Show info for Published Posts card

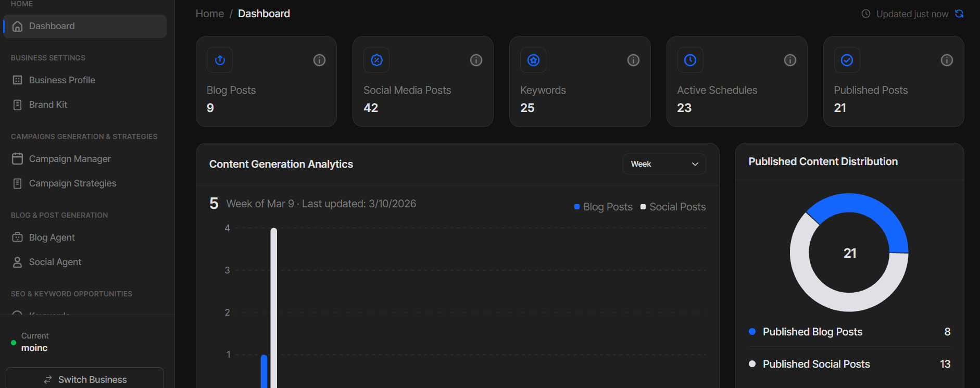pyautogui.click(x=947, y=60)
